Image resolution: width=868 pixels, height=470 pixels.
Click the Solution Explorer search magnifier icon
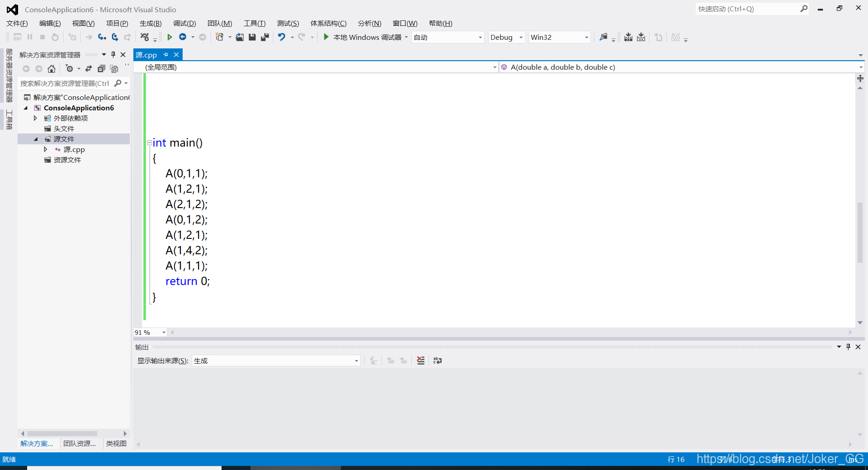tap(118, 83)
